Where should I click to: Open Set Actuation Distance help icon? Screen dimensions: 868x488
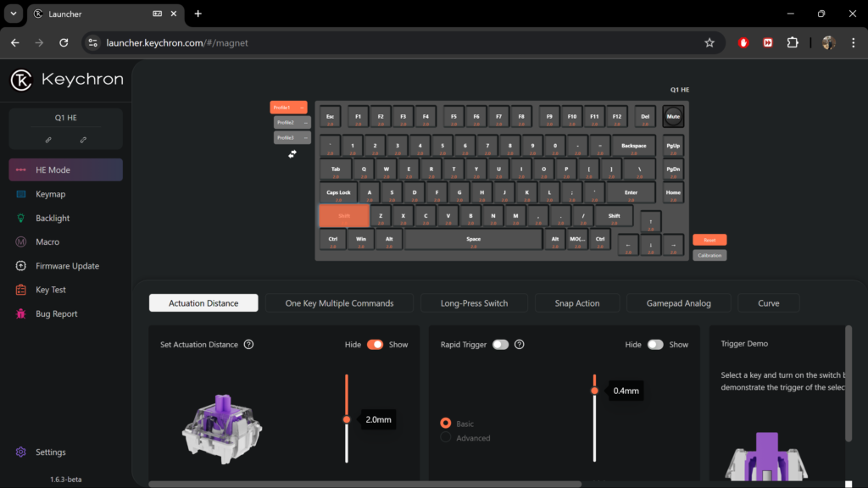248,344
